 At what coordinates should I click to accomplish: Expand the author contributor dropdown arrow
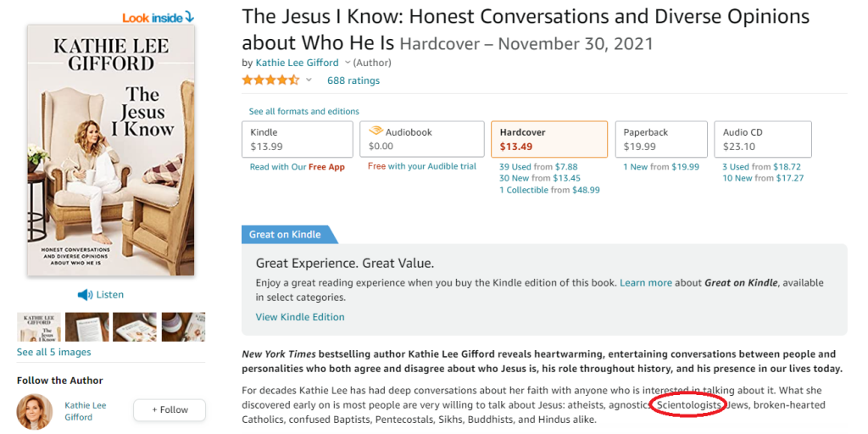pos(348,63)
